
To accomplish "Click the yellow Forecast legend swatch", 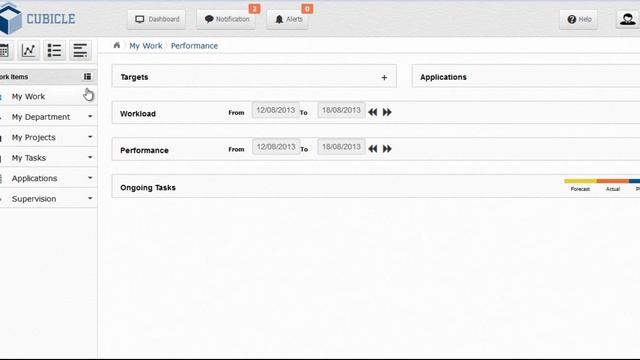I will [580, 181].
